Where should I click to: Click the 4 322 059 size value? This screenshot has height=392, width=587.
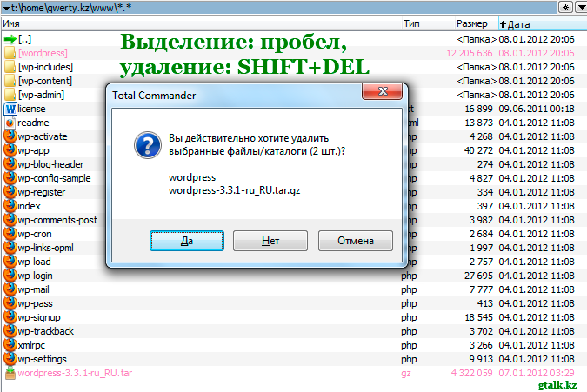click(471, 373)
